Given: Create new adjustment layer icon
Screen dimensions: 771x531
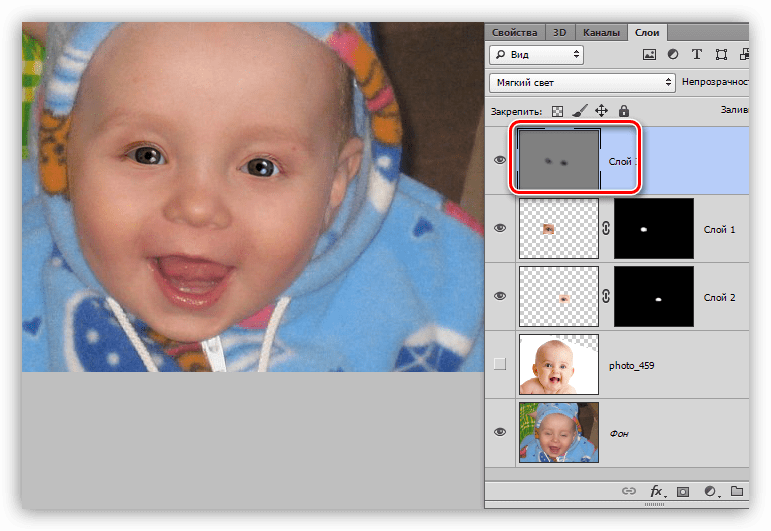Looking at the screenshot, I should pyautogui.click(x=710, y=491).
